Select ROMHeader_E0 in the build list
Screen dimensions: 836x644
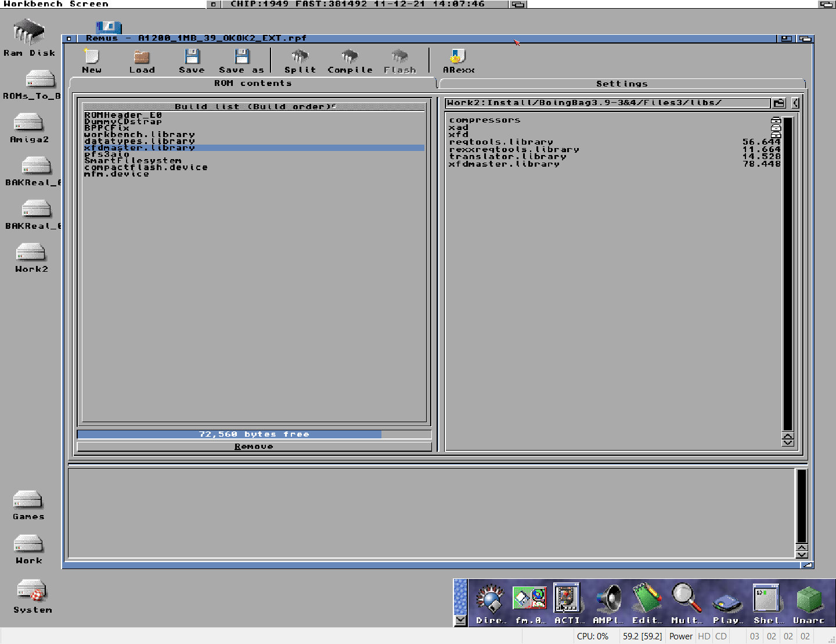(254, 115)
